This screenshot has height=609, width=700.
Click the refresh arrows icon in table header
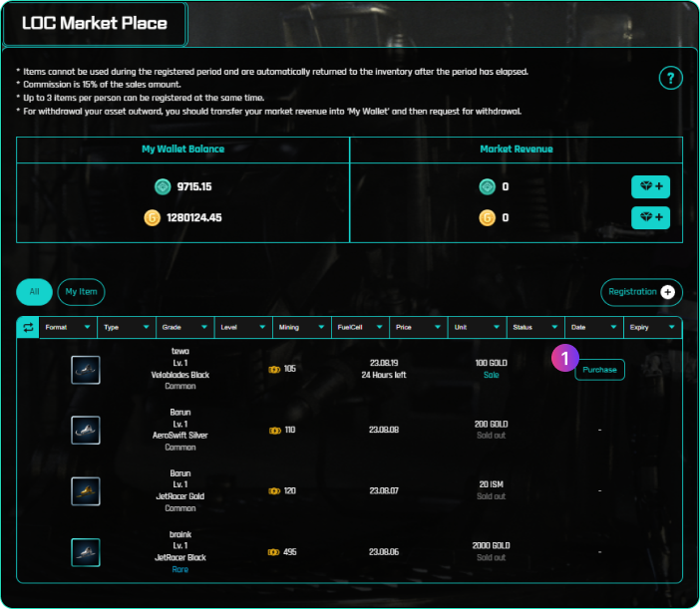click(x=28, y=327)
